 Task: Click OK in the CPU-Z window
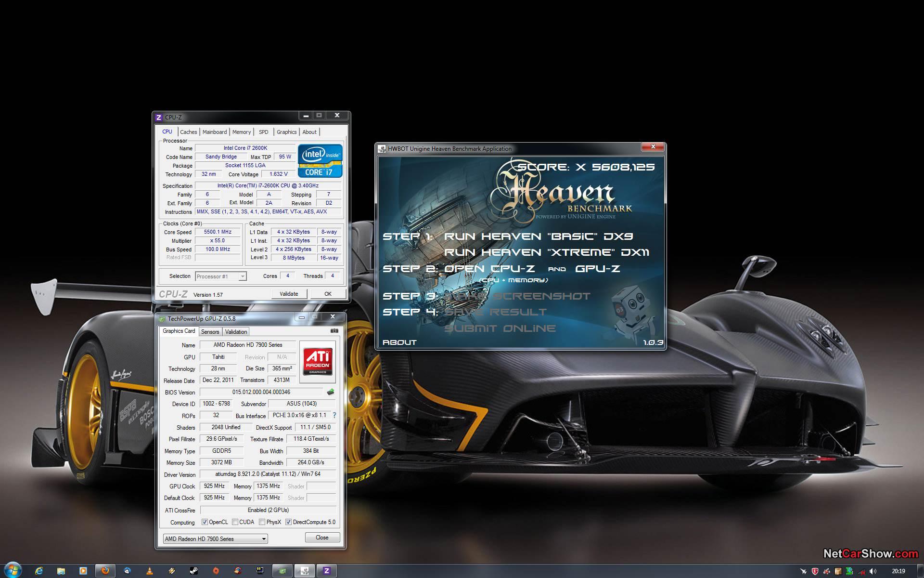click(328, 294)
